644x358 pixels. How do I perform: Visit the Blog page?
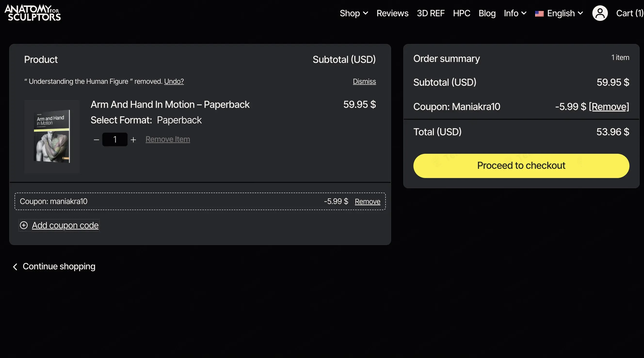pyautogui.click(x=487, y=13)
